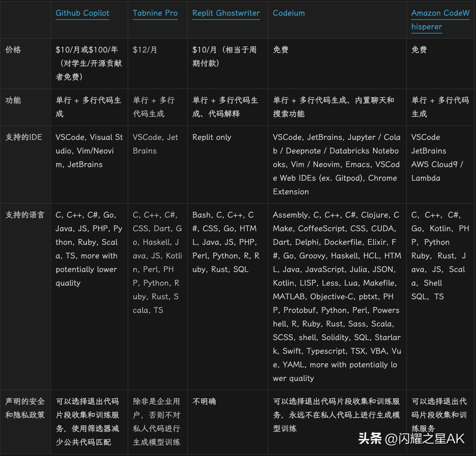
Task: Follow the Codeium link in header
Action: 288,13
